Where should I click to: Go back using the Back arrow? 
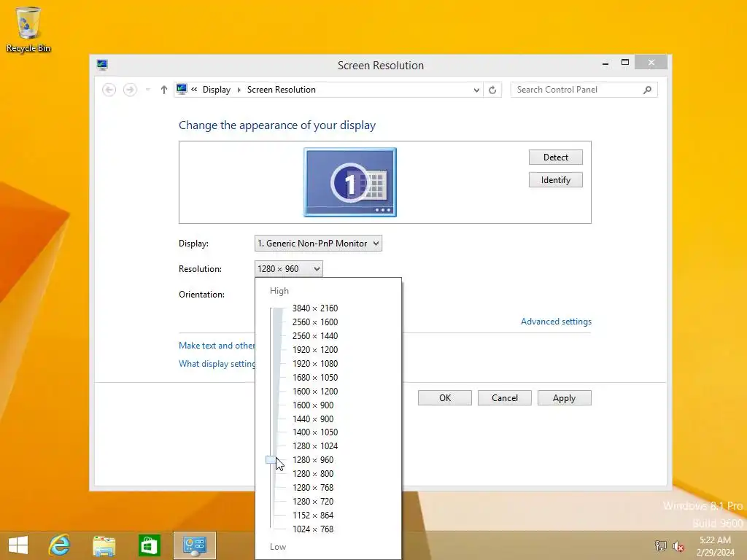pos(109,90)
